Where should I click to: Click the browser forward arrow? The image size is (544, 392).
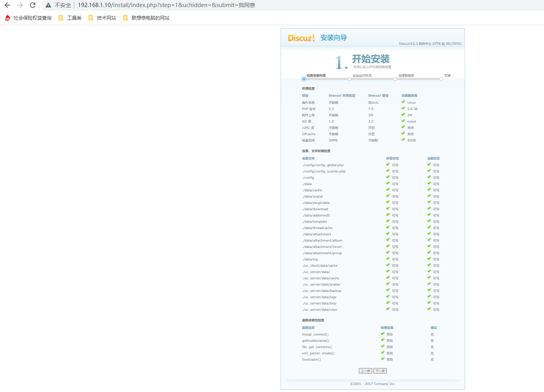(20, 5)
